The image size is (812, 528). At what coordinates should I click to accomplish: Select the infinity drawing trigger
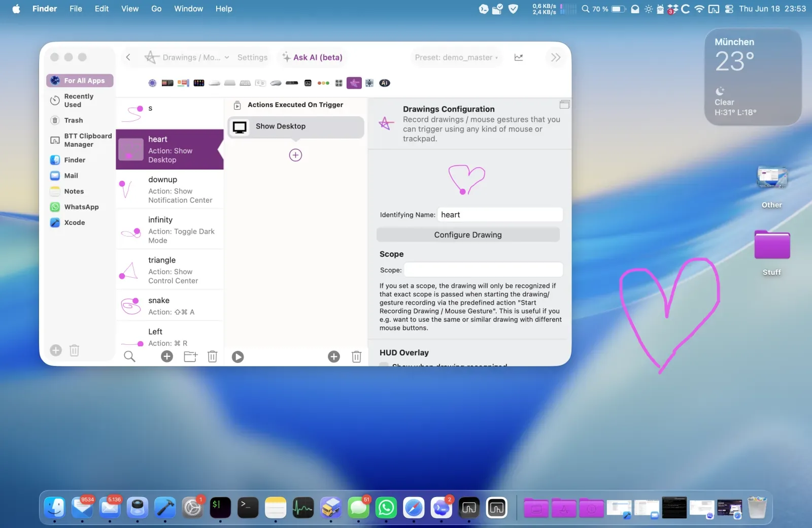click(x=170, y=229)
